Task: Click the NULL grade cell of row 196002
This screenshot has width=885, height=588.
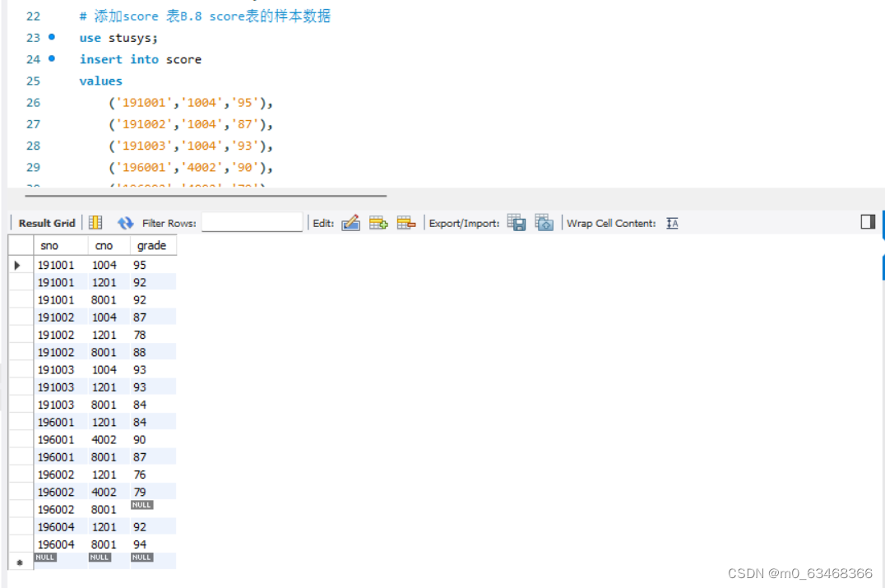Action: point(141,505)
